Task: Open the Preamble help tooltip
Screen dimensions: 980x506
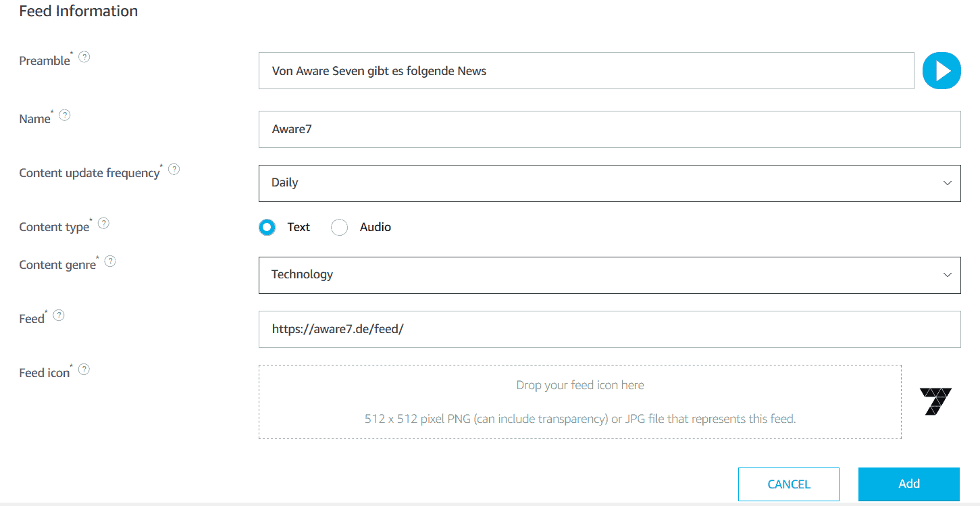Action: tap(84, 57)
